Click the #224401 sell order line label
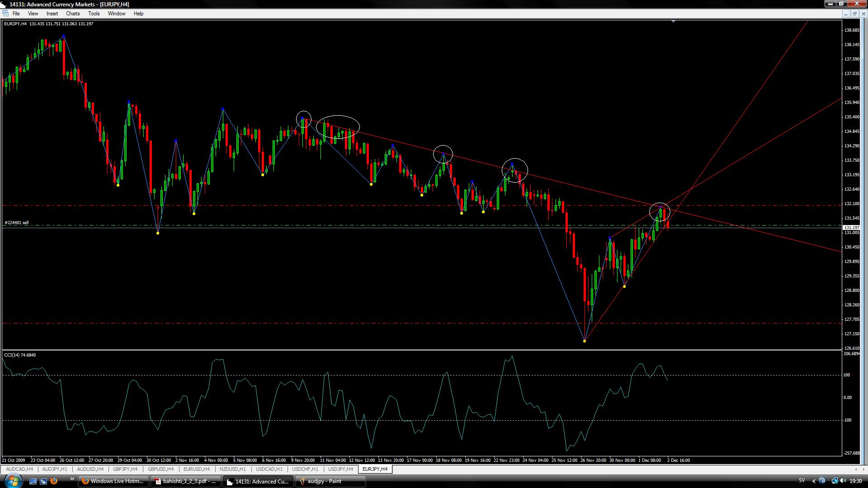868x488 pixels. click(17, 222)
